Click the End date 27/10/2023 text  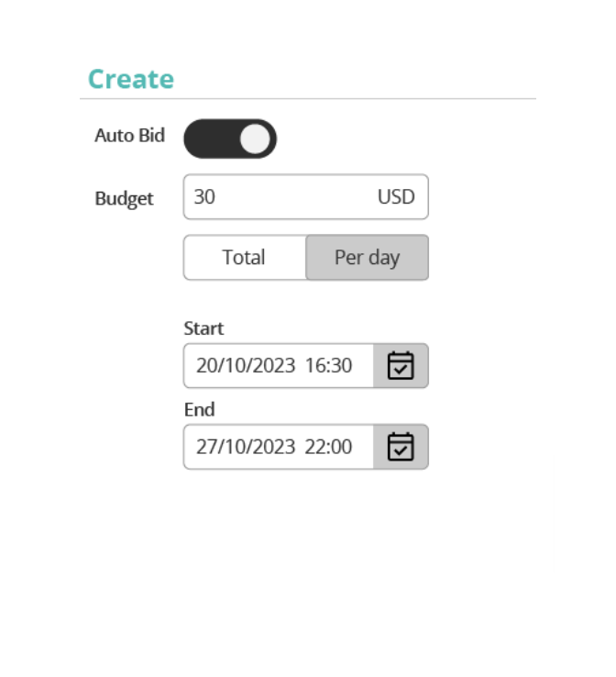pyautogui.click(x=246, y=447)
